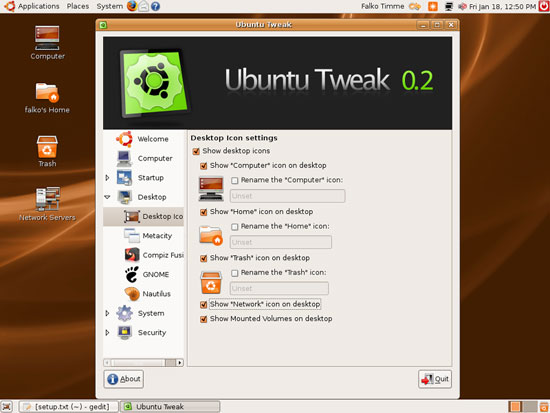Enable Rename the "Trash" icon checkbox
This screenshot has width=550, height=413.
coord(235,273)
